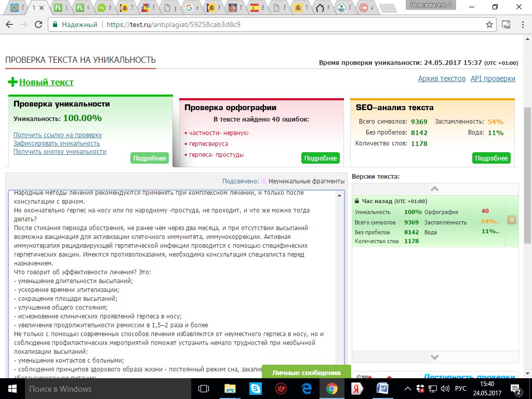Viewport: 532px width, 399px height.
Task: Open the volume control in system tray
Action: pos(445,389)
